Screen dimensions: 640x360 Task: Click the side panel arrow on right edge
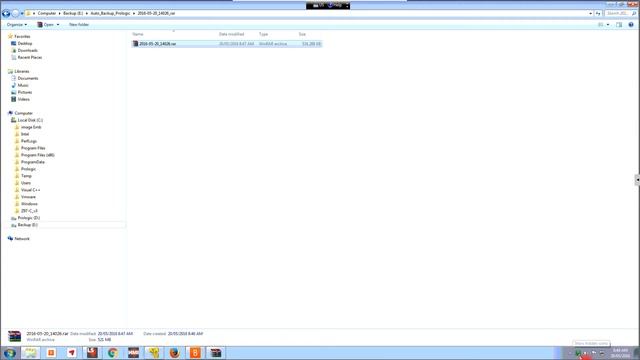[x=637, y=180]
